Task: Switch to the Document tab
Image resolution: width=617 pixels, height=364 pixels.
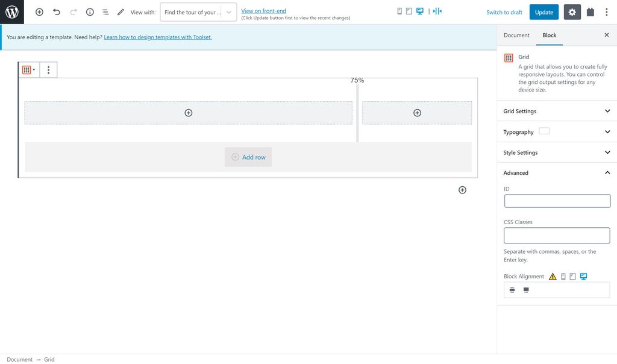Action: point(516,35)
